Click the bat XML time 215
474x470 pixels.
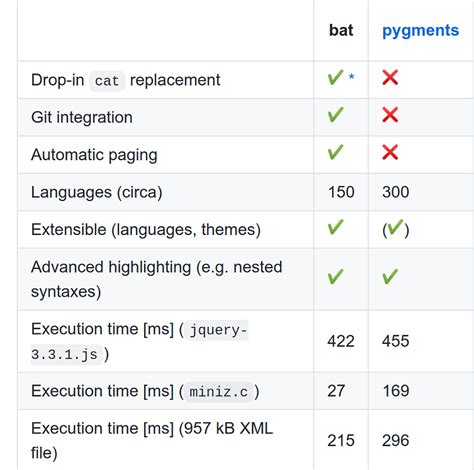click(x=341, y=441)
